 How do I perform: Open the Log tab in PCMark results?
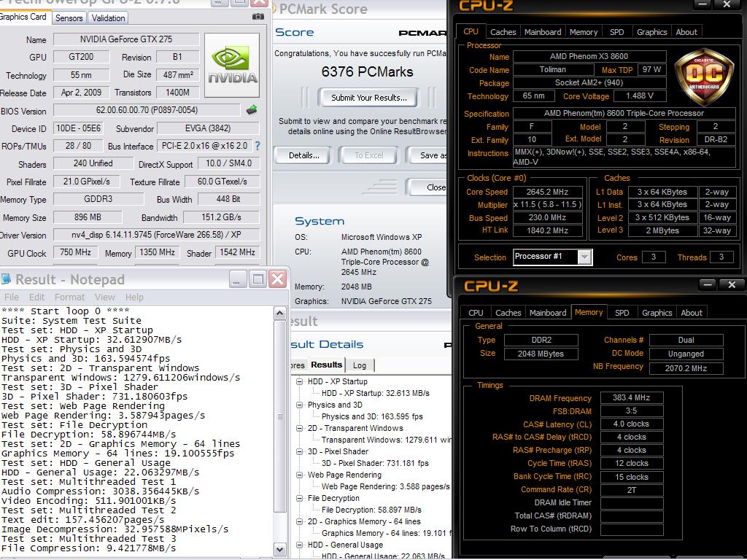click(359, 365)
